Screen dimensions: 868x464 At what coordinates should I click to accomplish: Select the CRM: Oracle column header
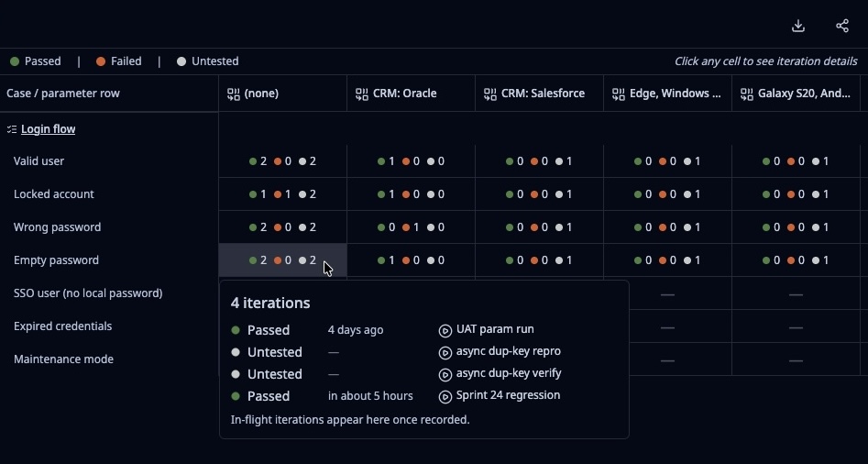coord(412,94)
